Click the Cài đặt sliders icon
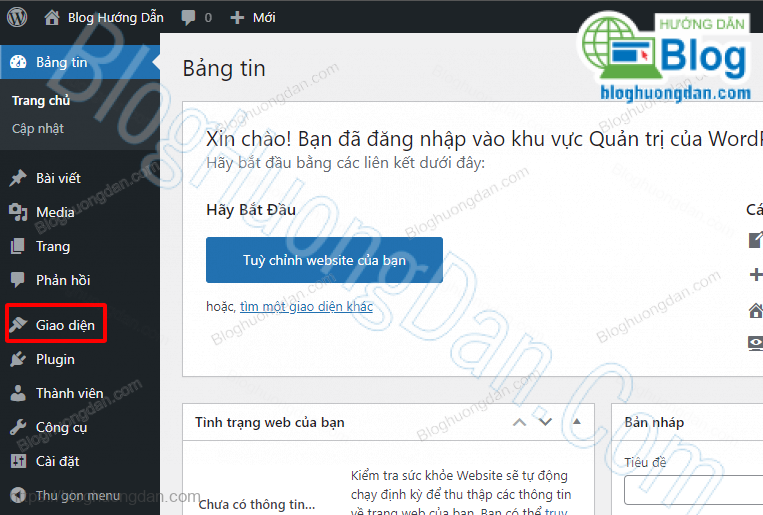This screenshot has width=763, height=515. coord(18,461)
